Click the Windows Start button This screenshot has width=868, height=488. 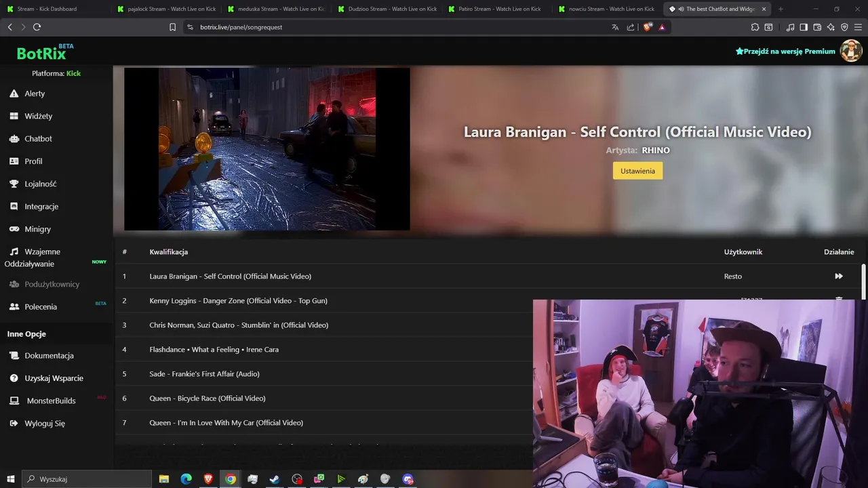pyautogui.click(x=10, y=479)
